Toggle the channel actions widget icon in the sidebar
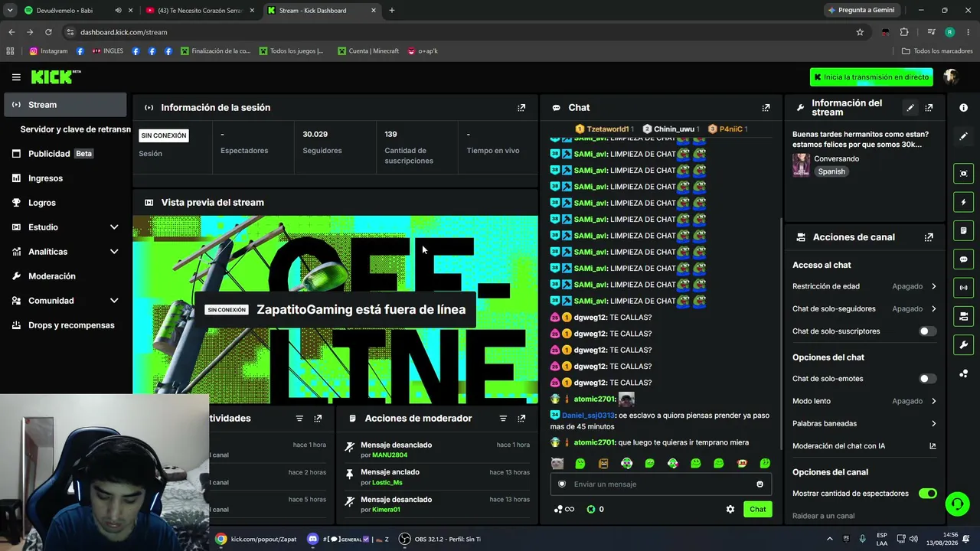980x551 pixels. click(963, 316)
